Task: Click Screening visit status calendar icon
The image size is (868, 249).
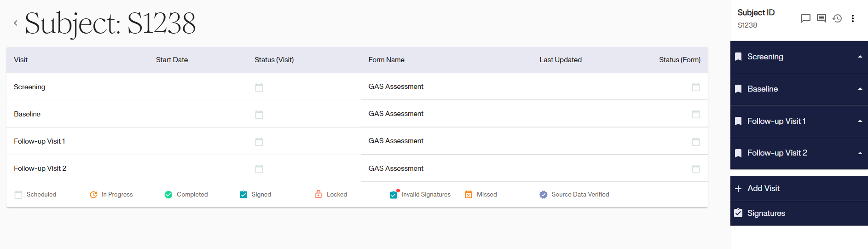Action: [259, 87]
